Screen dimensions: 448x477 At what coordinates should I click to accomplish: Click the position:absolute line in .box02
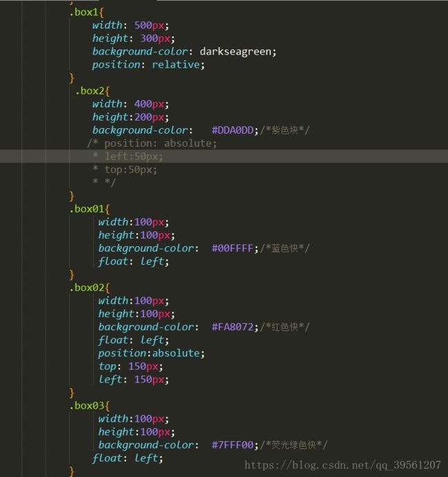coord(151,353)
